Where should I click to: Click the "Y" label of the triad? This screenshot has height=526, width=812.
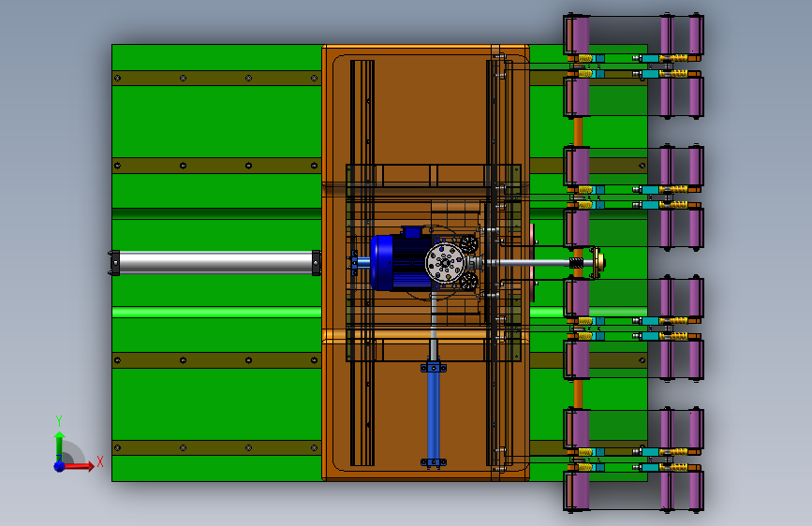59,421
